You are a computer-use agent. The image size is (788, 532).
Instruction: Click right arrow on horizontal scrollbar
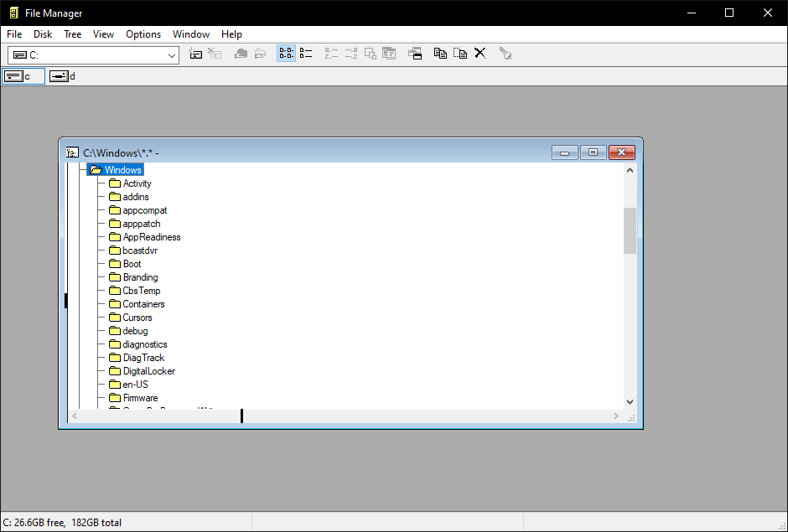click(615, 416)
